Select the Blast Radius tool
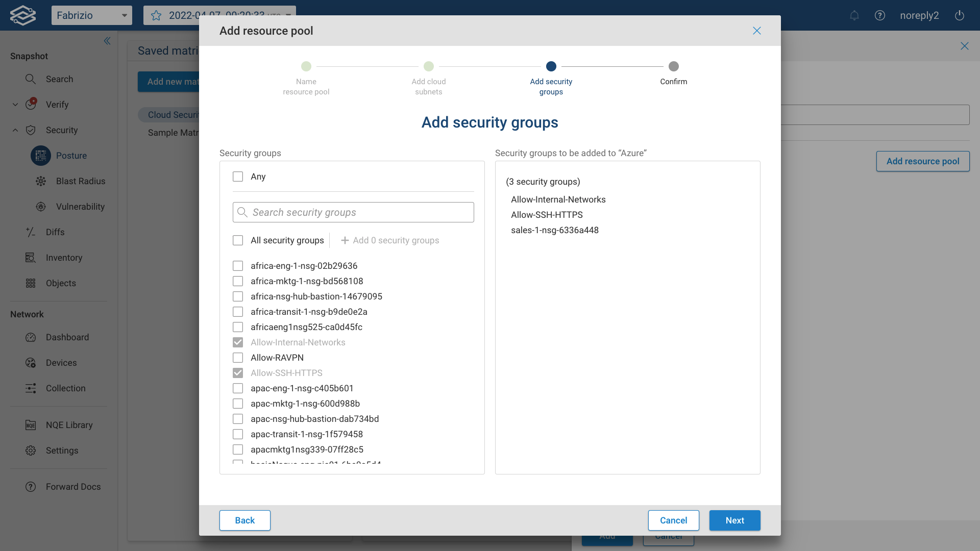 click(80, 181)
